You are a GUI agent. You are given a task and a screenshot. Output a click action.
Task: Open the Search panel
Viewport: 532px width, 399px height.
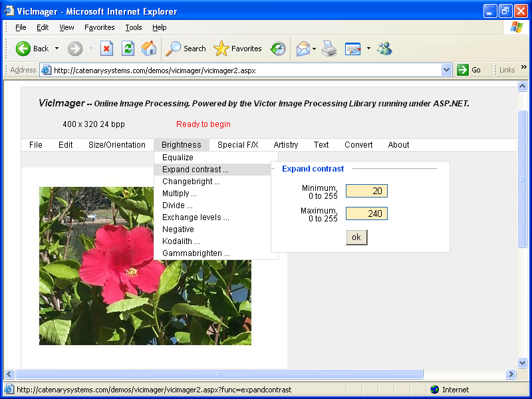coord(186,48)
